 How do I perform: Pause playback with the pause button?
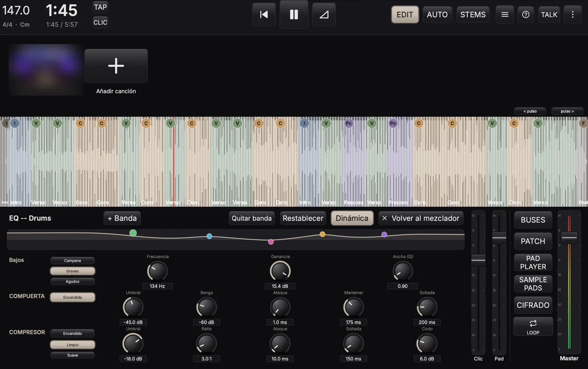pyautogui.click(x=294, y=15)
